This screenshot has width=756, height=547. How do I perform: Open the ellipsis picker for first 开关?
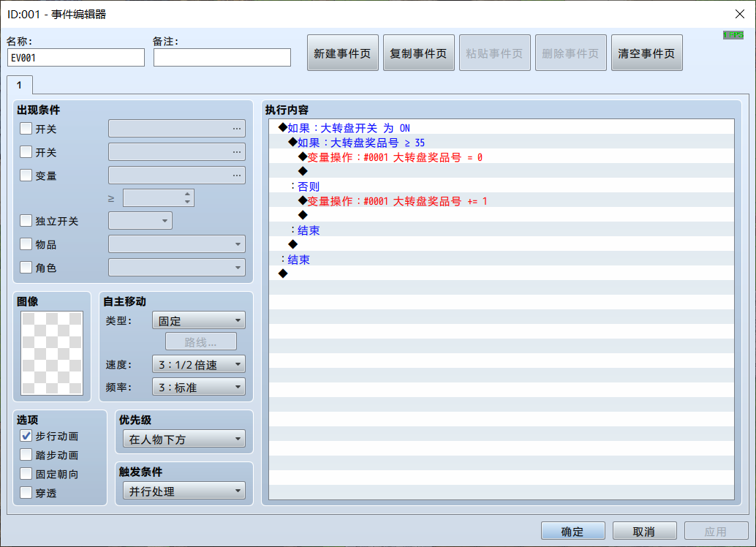[237, 129]
